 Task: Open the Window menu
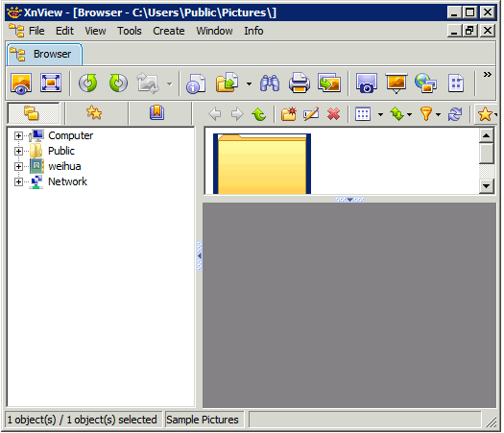(214, 31)
